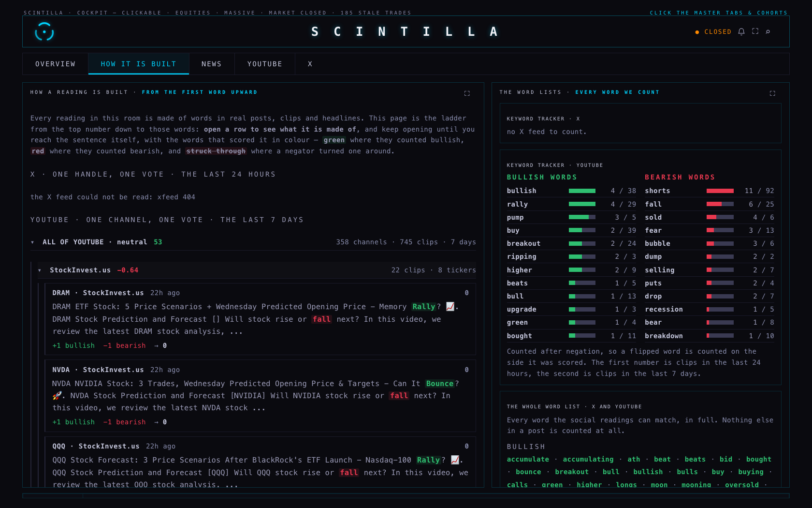This screenshot has width=812, height=508.
Task: Click the highlighted 'Bounce' word in NVDA clip
Action: tap(440, 384)
